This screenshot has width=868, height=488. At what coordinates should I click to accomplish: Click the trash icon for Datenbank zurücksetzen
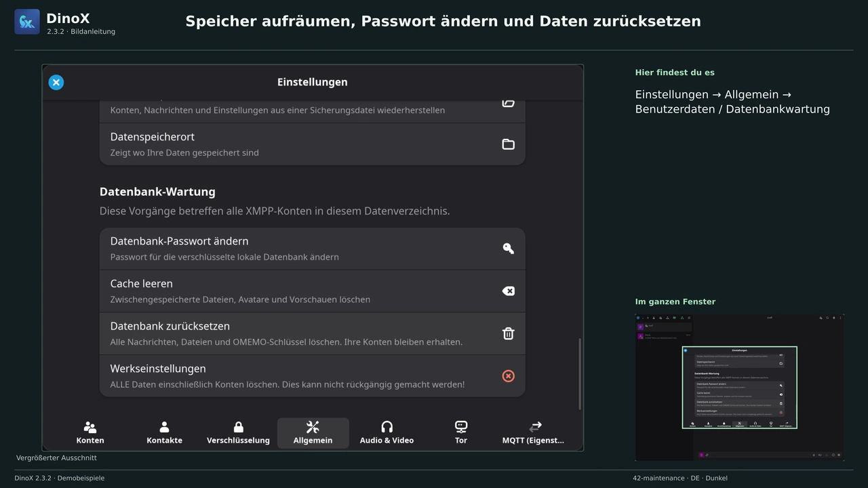[x=508, y=333]
